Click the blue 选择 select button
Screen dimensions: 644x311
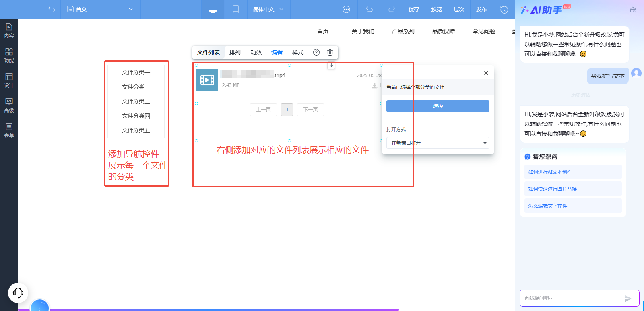[x=438, y=106]
